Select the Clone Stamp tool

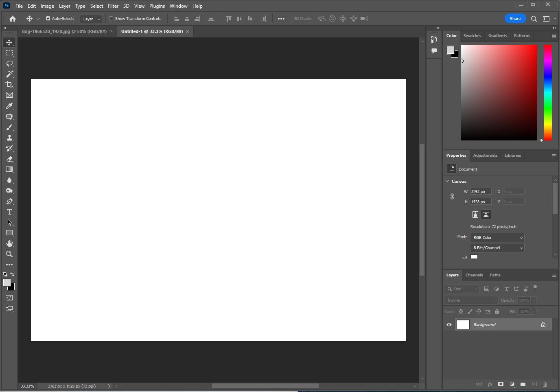click(x=9, y=138)
